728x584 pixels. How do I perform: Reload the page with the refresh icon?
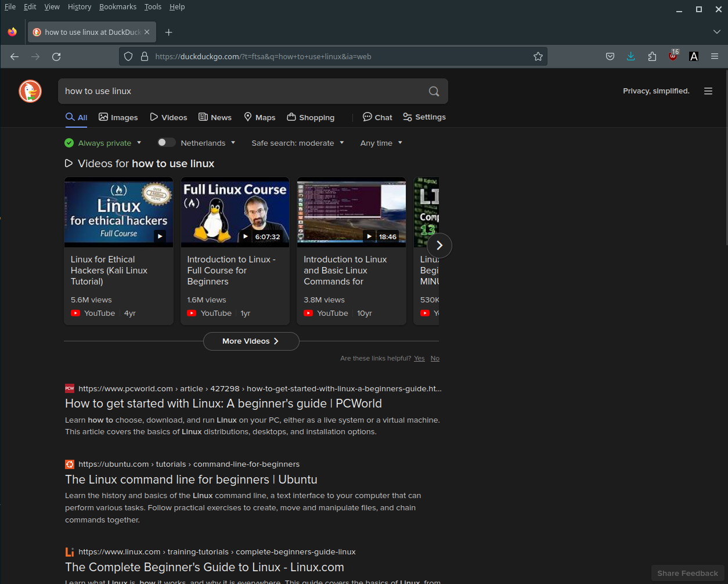pos(56,56)
